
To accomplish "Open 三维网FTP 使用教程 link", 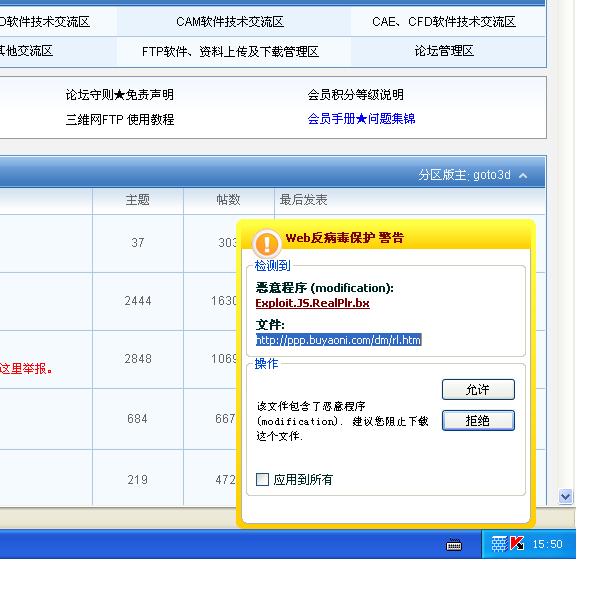I will tap(120, 119).
